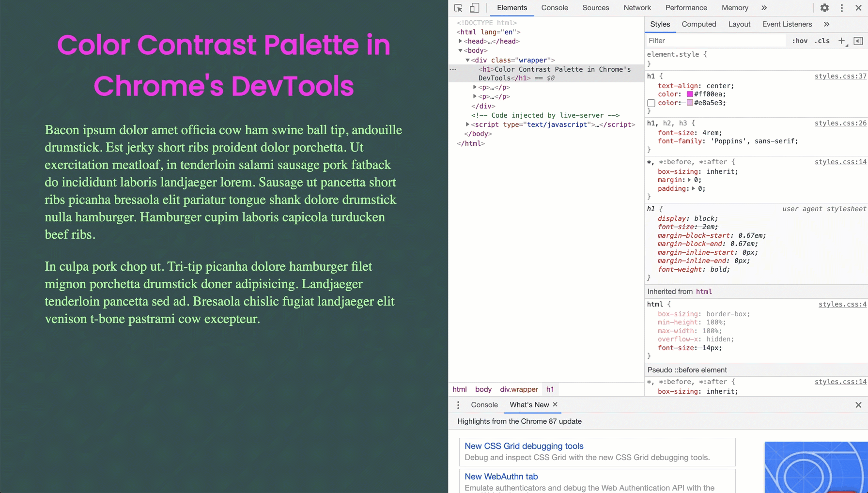Collapse the body element node
Screen dimensions: 868x493
coord(460,50)
